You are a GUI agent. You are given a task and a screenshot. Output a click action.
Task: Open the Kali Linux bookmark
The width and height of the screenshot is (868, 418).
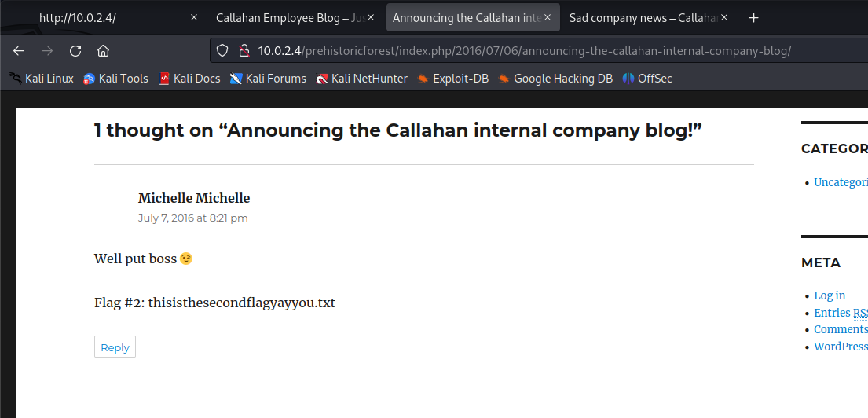(42, 79)
